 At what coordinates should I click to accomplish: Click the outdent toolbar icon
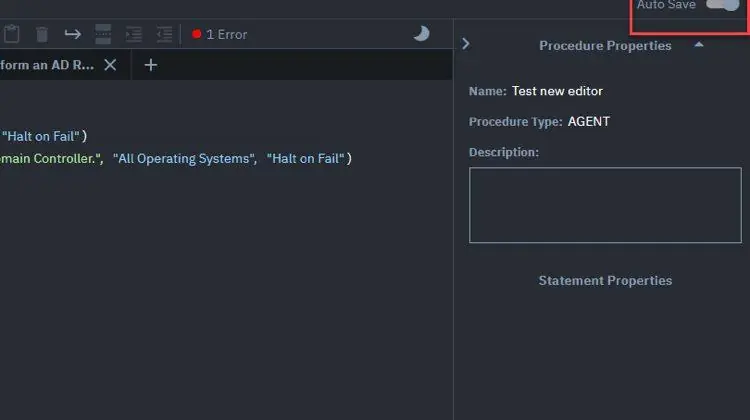pyautogui.click(x=164, y=34)
